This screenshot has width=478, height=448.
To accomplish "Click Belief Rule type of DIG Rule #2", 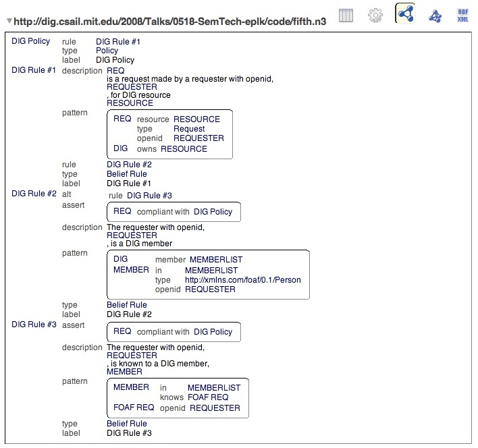I will [127, 305].
